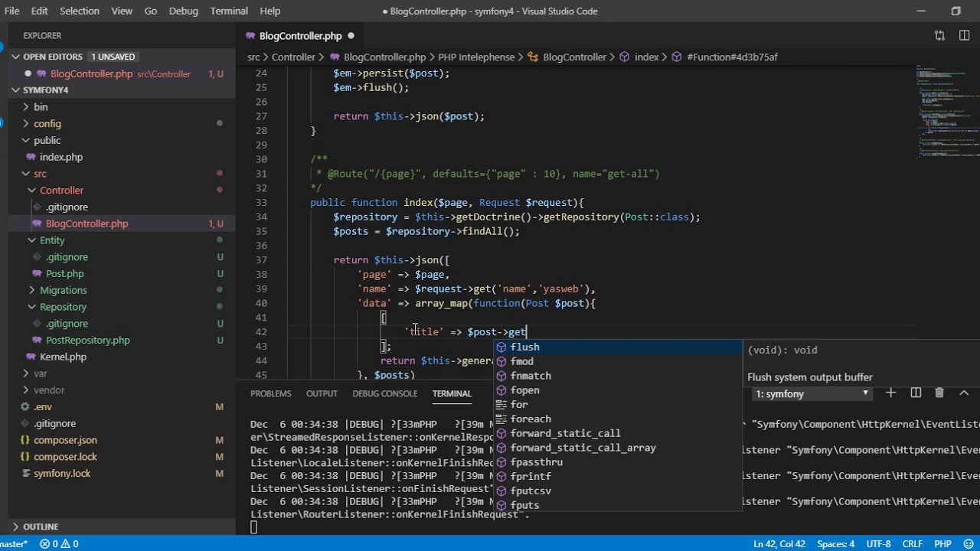Viewport: 980px width, 551px height.
Task: Click the master* git branch indicator
Action: pyautogui.click(x=15, y=543)
